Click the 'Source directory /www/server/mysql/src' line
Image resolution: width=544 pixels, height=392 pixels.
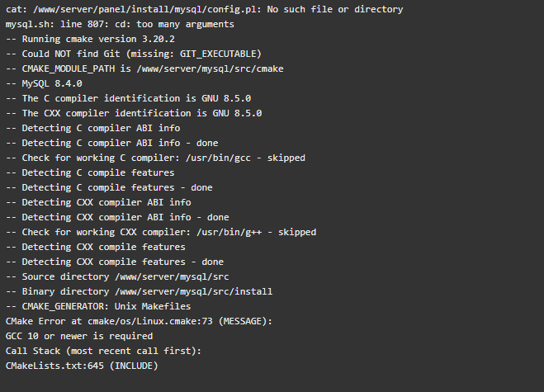point(117,276)
